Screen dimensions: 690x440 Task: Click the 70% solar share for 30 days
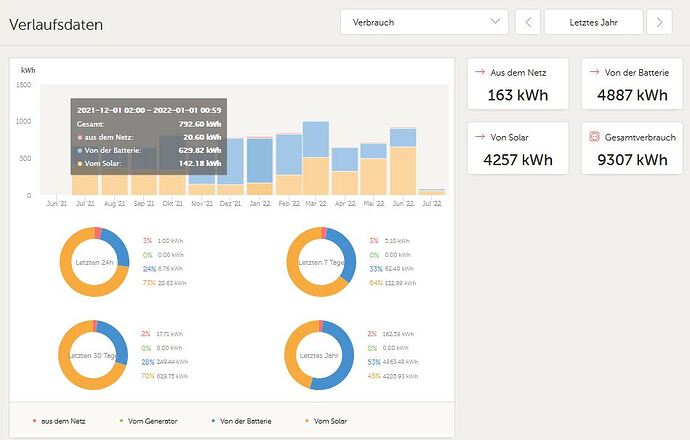(147, 376)
